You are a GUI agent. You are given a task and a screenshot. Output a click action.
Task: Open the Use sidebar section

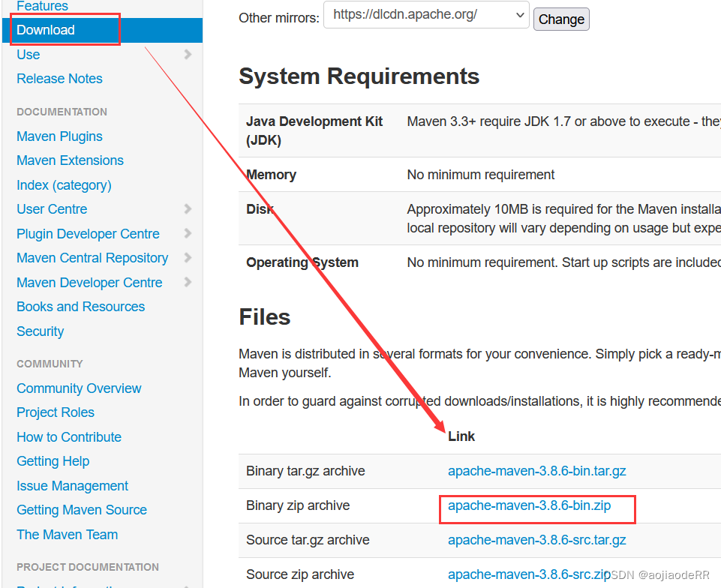28,54
